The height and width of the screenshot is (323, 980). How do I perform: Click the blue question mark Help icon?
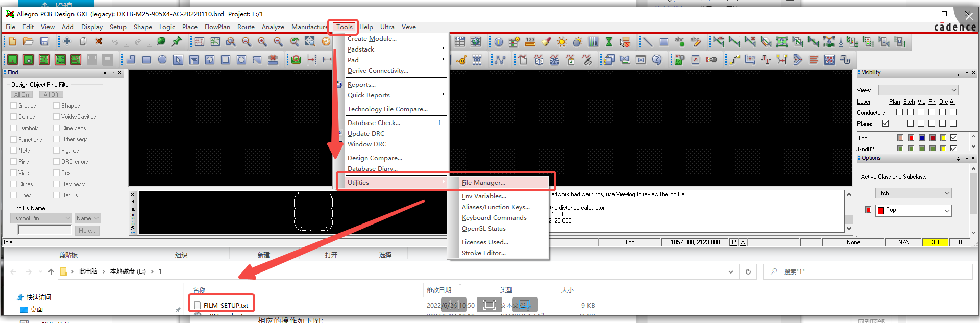[x=657, y=60]
